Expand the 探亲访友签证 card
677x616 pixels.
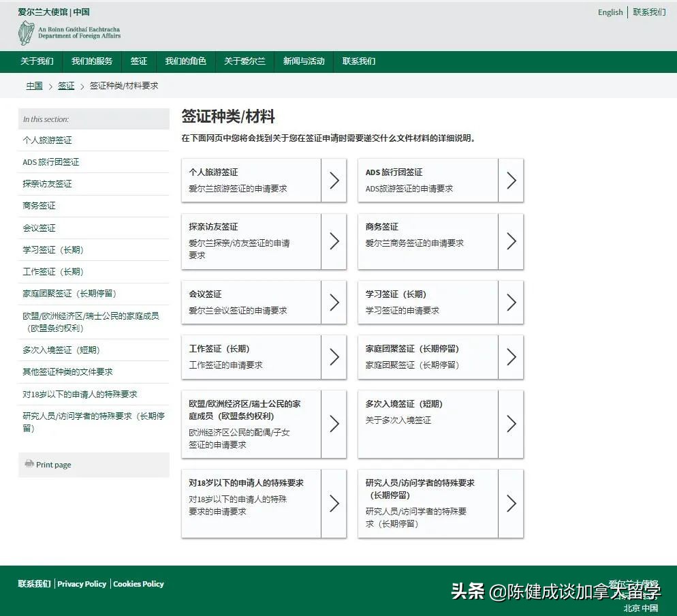264,241
